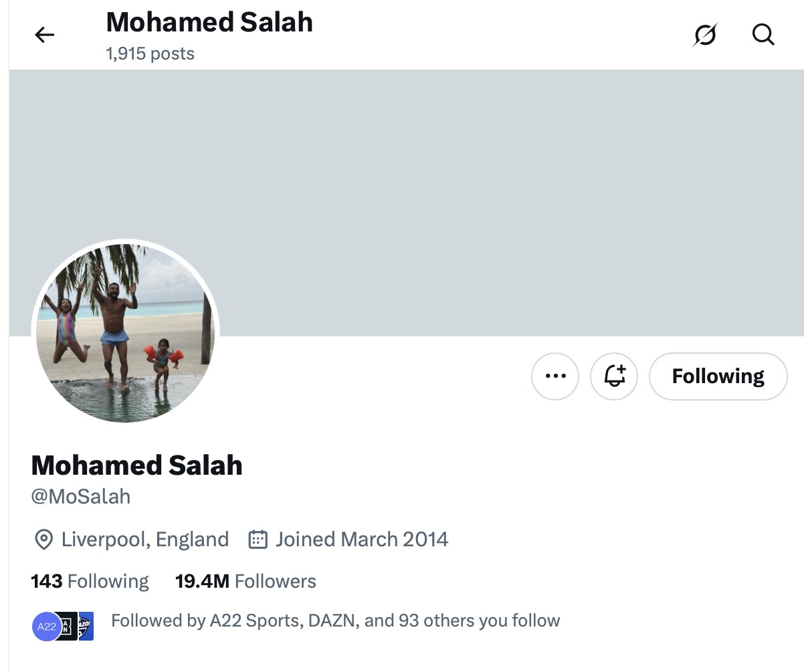Open the followers you know text link
Screen dimensions: 804x672
(x=335, y=621)
